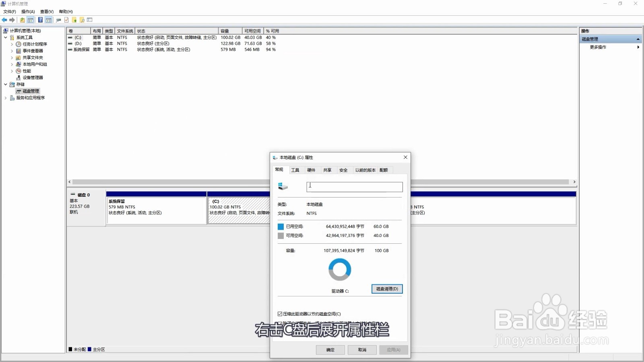This screenshot has width=644, height=362.
Task: Switch to the 配额 tab
Action: [x=384, y=170]
